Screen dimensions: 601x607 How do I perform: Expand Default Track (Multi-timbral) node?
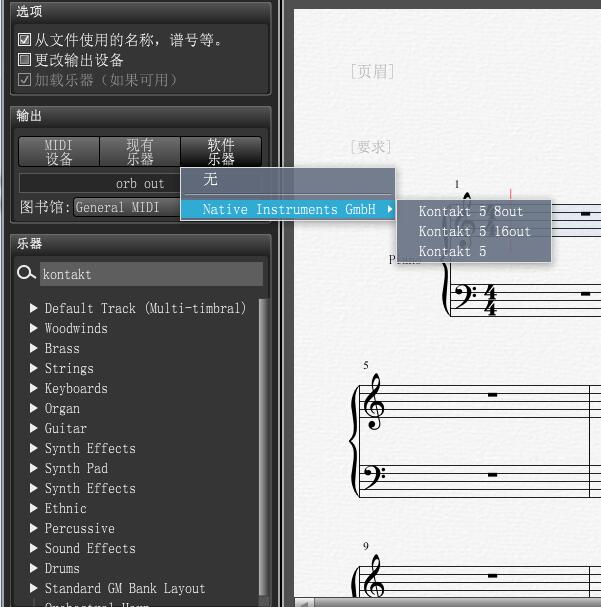pos(34,308)
